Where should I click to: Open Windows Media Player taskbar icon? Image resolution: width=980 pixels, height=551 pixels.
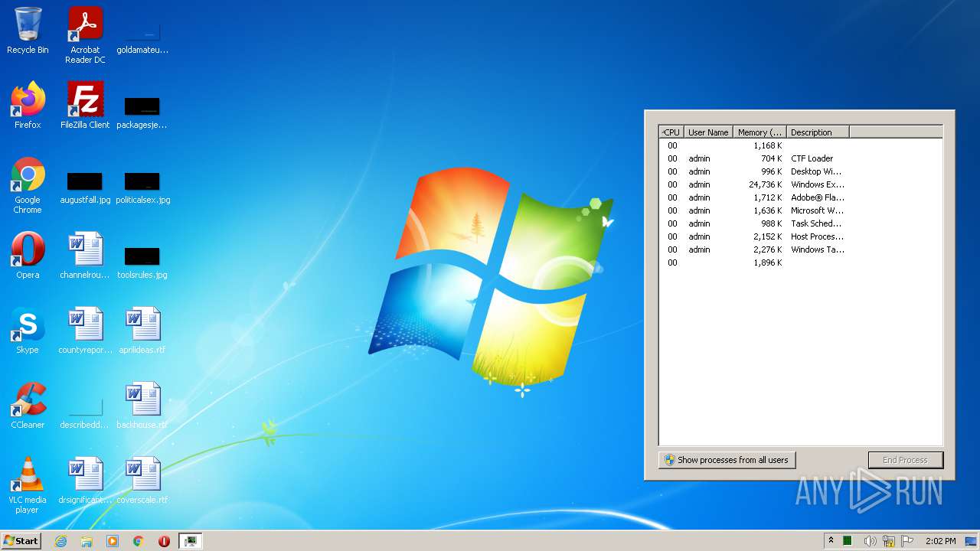click(x=113, y=541)
